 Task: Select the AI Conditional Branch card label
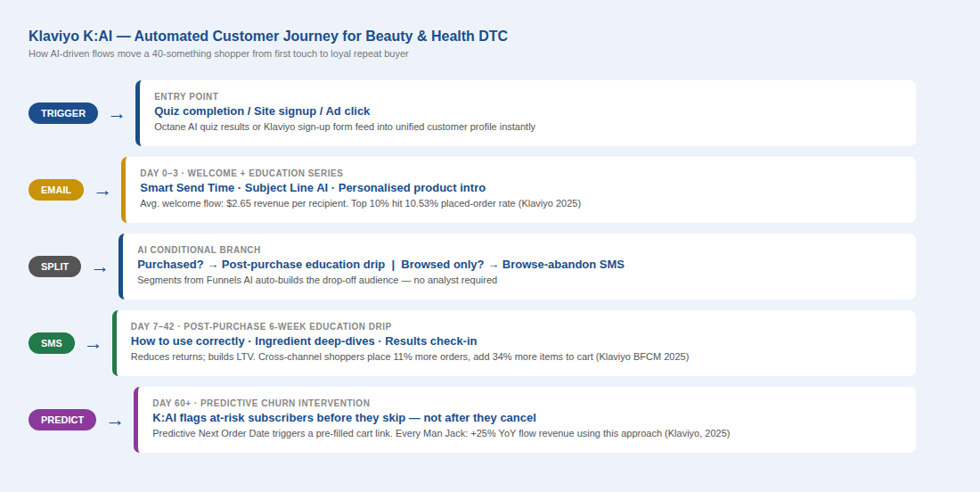click(x=199, y=250)
